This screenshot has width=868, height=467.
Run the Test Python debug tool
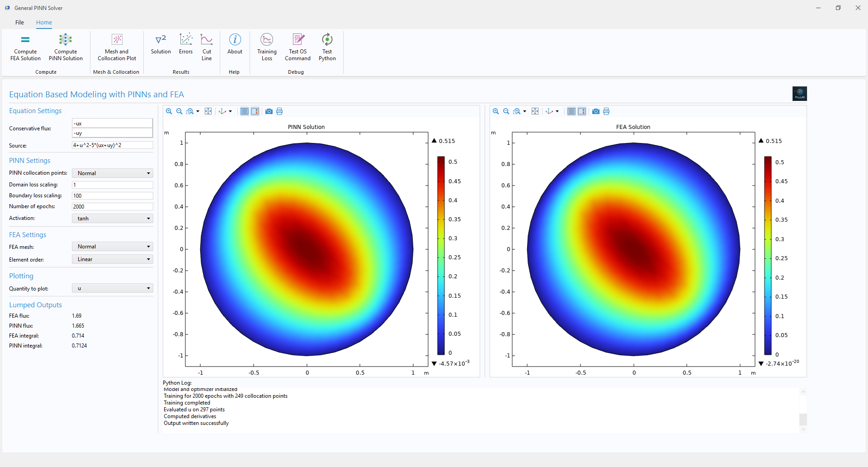(327, 47)
